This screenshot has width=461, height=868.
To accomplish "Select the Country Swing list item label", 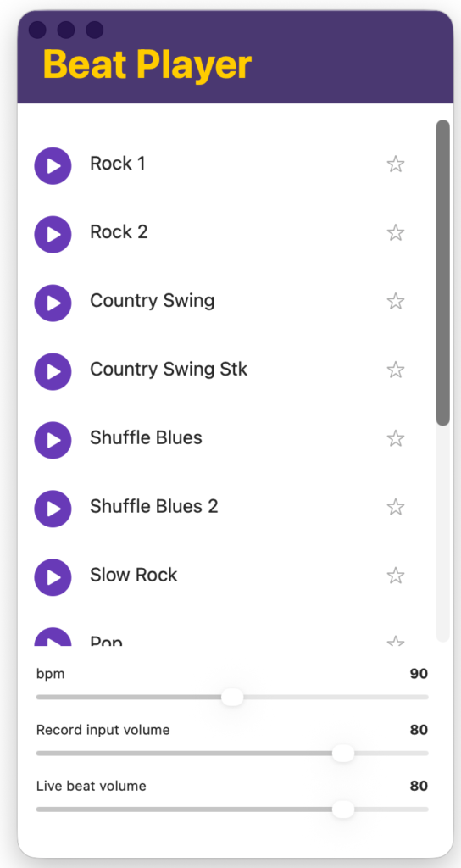I will tap(153, 301).
